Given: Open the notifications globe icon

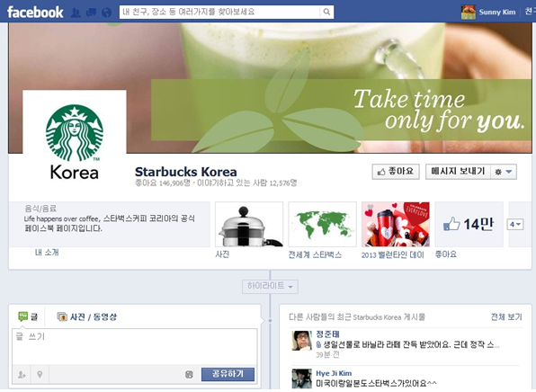Looking at the screenshot, I should coord(107,13).
